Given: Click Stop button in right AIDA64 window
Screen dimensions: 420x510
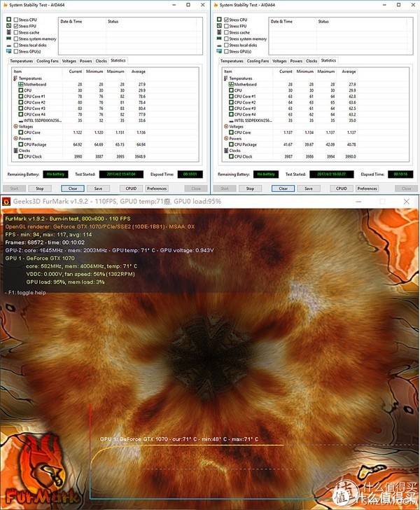Looking at the screenshot, I should coord(250,188).
